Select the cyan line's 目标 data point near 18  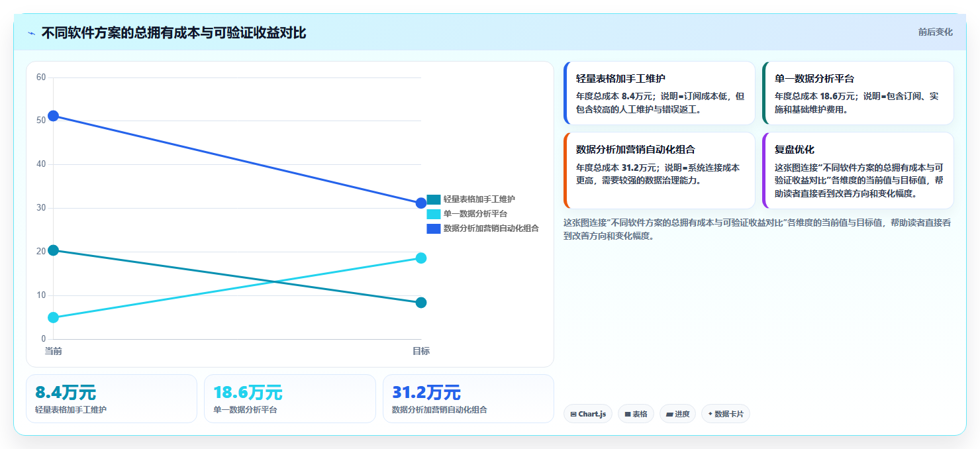click(x=421, y=258)
